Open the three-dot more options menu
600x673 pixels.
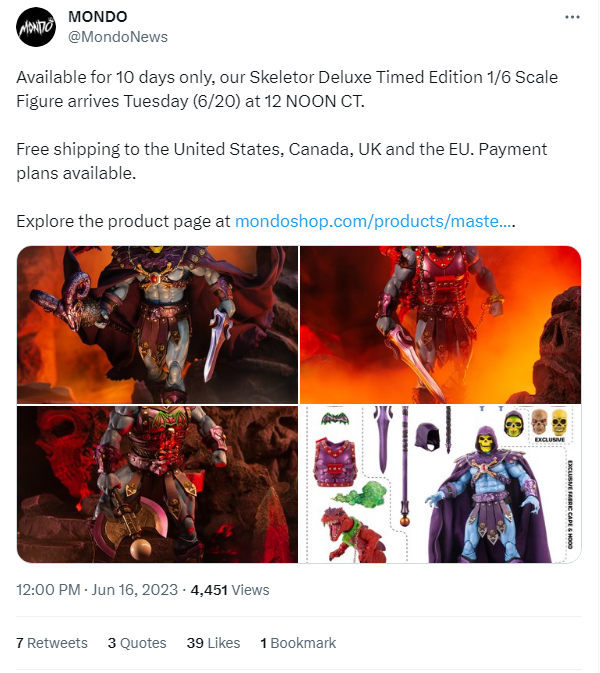click(572, 17)
